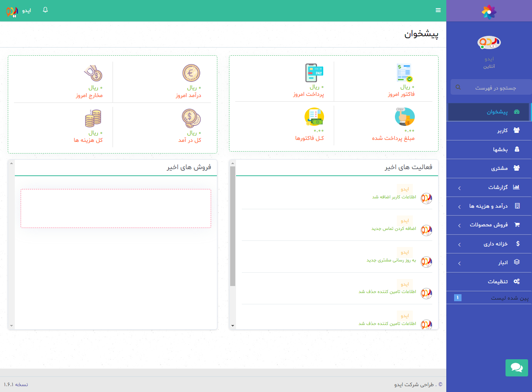Expand the گزارشات reports menu
The image size is (532, 392).
point(489,187)
